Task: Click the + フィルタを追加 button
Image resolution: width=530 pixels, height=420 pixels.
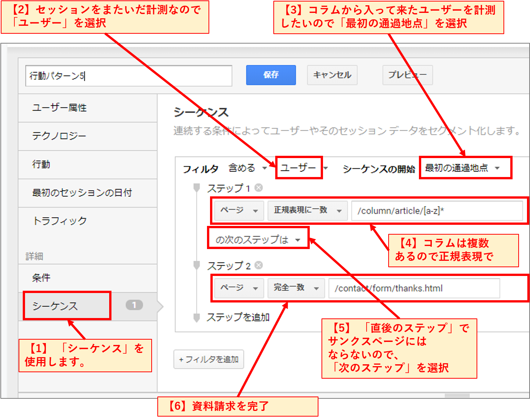Action: coord(209,359)
